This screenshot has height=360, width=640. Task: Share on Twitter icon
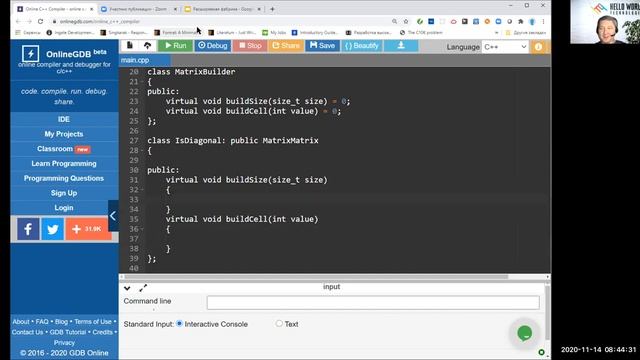53,229
